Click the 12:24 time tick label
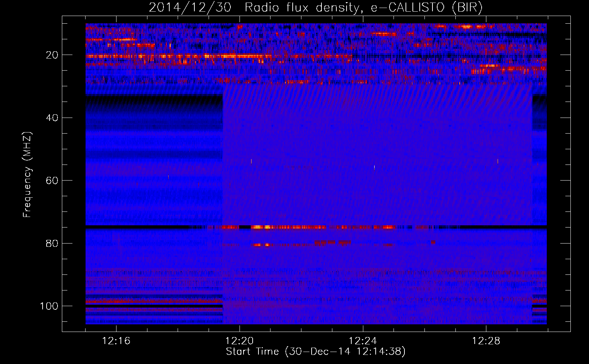This screenshot has height=364, width=589. coord(363,341)
